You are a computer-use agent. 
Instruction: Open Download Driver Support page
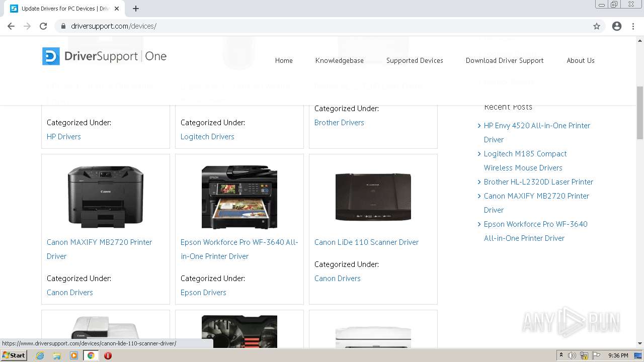(x=505, y=60)
